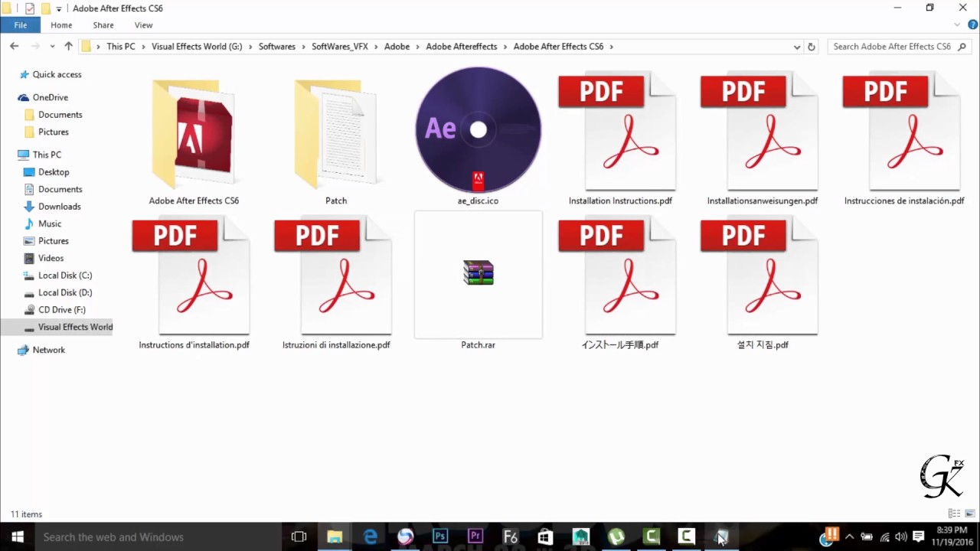Show hidden system tray icons
980x551 pixels.
849,537
